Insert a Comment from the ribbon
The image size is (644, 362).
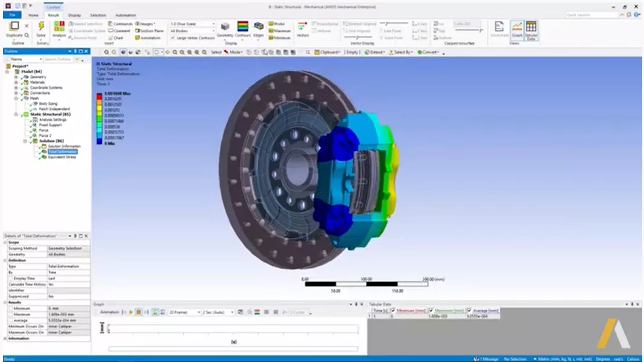click(x=119, y=31)
